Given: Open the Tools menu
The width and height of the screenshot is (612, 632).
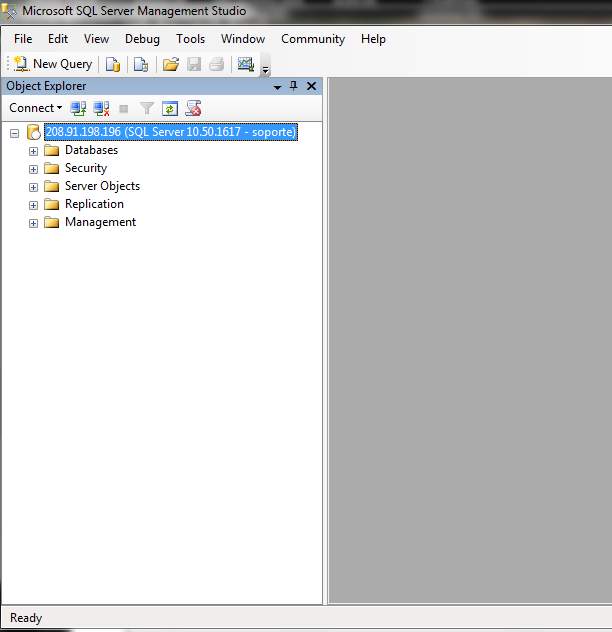Looking at the screenshot, I should (190, 39).
